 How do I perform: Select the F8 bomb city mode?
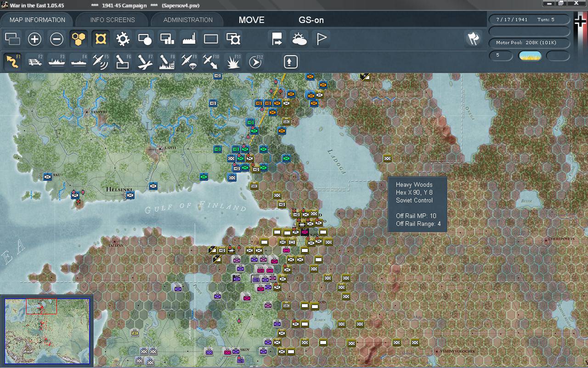point(167,61)
